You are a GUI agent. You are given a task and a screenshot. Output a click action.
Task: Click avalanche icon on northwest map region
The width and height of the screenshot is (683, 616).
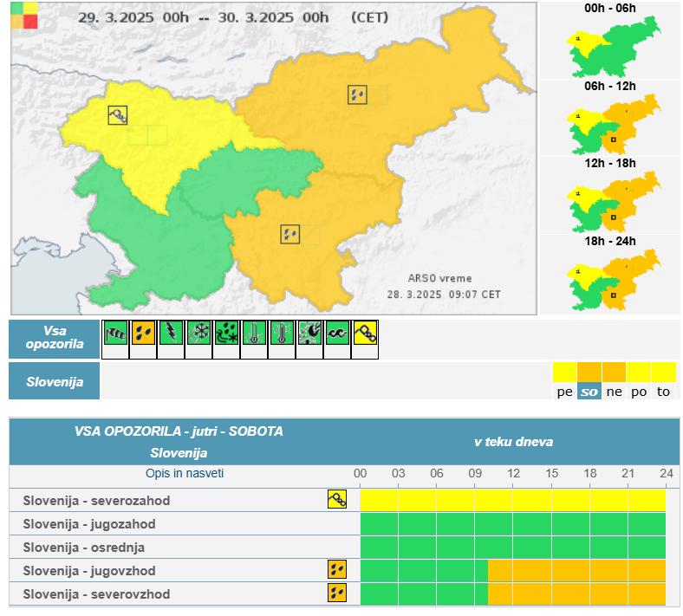(118, 114)
